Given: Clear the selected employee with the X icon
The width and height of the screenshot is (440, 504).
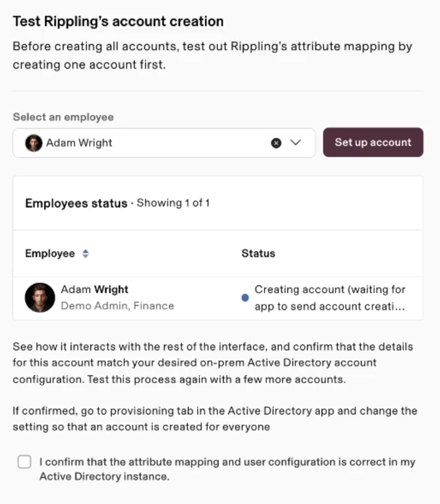Looking at the screenshot, I should (x=276, y=143).
